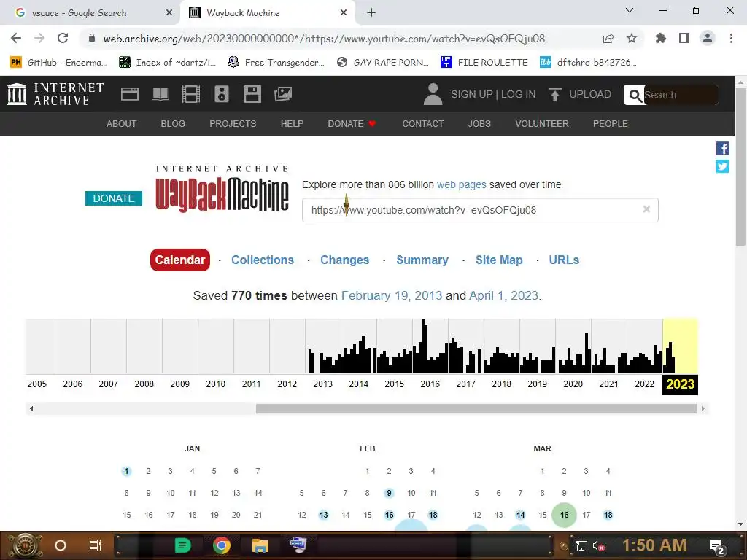Bookmark this page with star icon

pos(631,38)
